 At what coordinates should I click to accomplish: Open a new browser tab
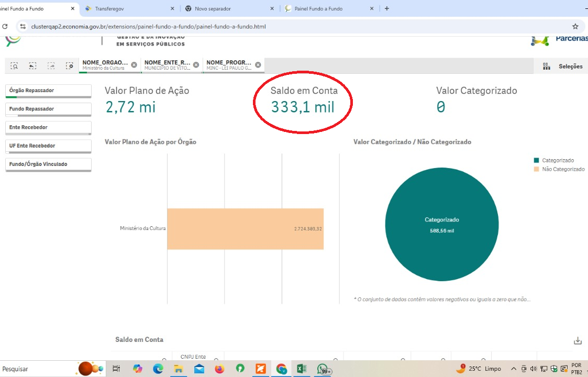pyautogui.click(x=387, y=9)
